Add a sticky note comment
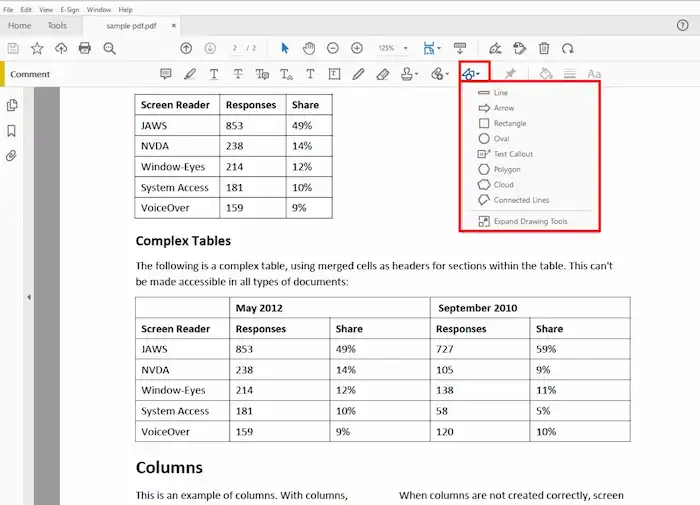Viewport: 700px width, 505px height. click(x=165, y=74)
